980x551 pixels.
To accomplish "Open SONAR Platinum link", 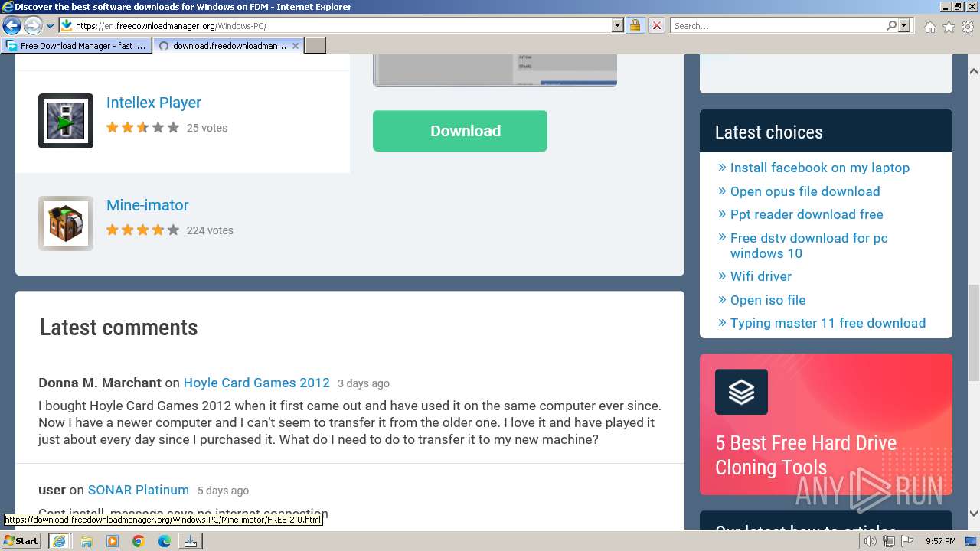I will pyautogui.click(x=139, y=490).
